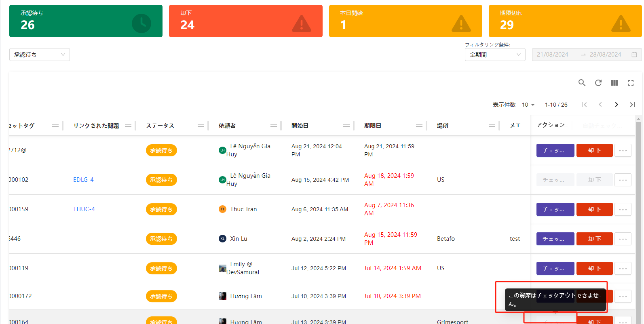Click the red 却下 button in first row
644x324 pixels.
coord(594,150)
